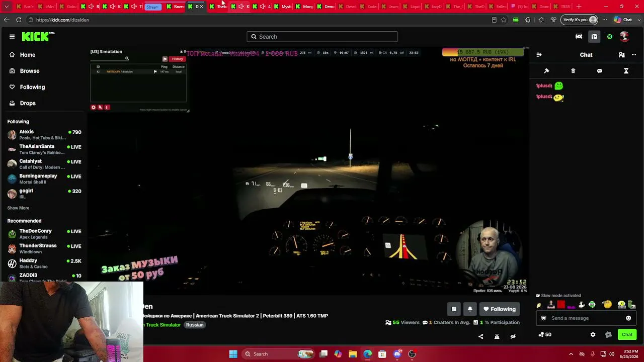The width and height of the screenshot is (644, 362).
Task: Click the green Kick badge icon in header
Action: point(610,37)
